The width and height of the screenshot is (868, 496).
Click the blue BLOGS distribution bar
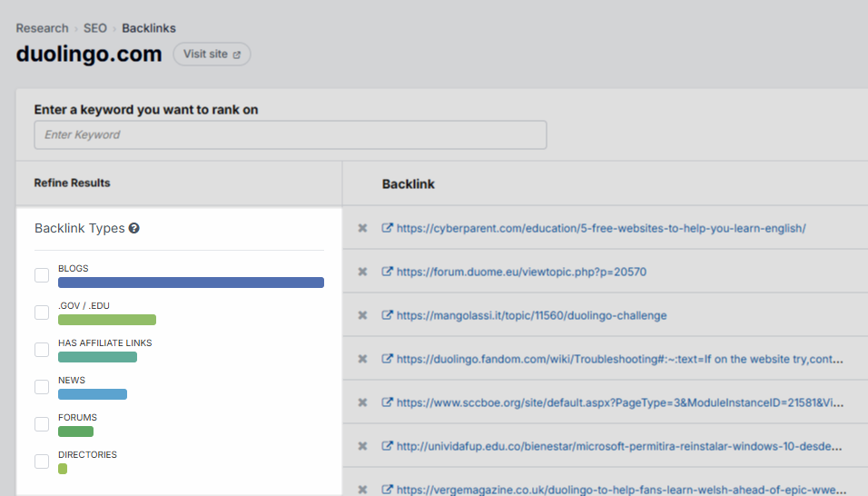(191, 283)
